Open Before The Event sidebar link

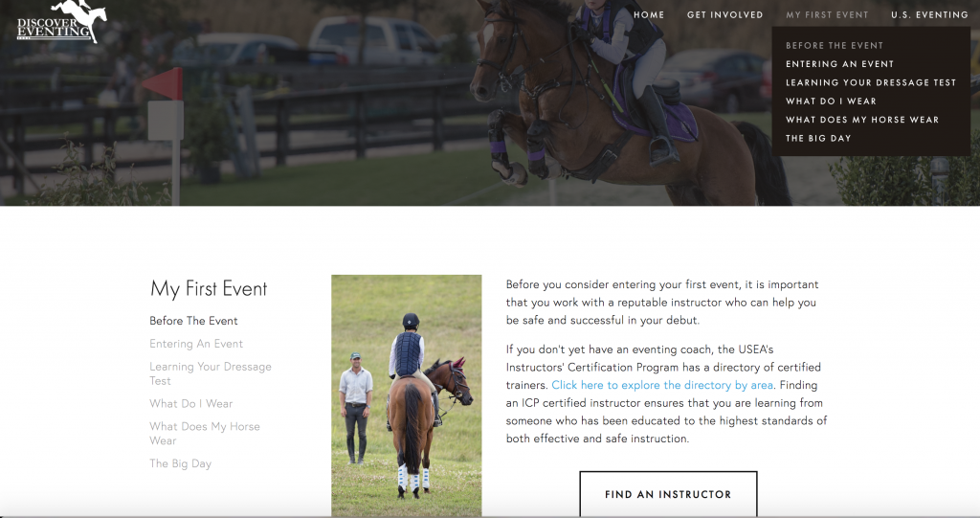pos(193,321)
